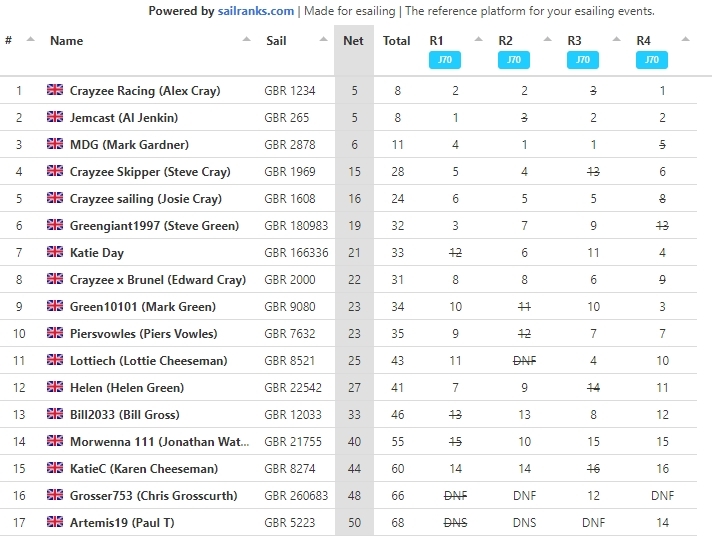The width and height of the screenshot is (712, 552).
Task: Sort results by the R4 column arrow
Action: click(x=686, y=39)
